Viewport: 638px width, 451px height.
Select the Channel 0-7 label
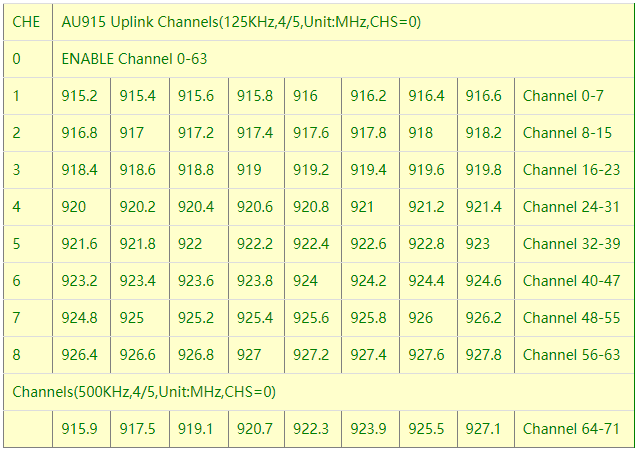563,96
